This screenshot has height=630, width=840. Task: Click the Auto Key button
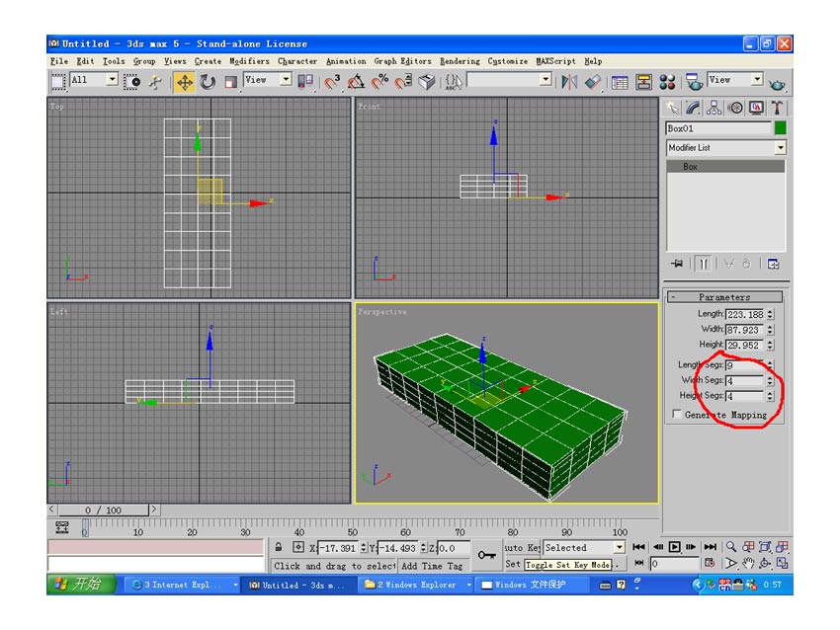tap(522, 548)
